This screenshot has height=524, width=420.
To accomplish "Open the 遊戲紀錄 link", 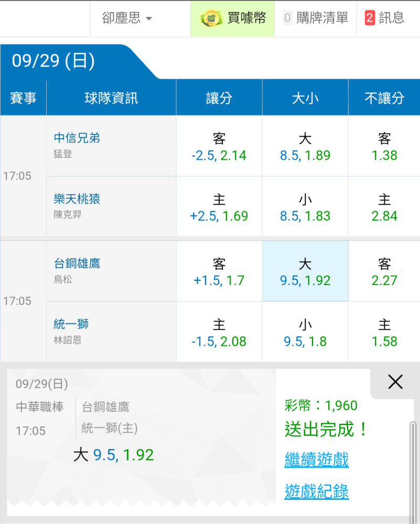I will tap(316, 492).
